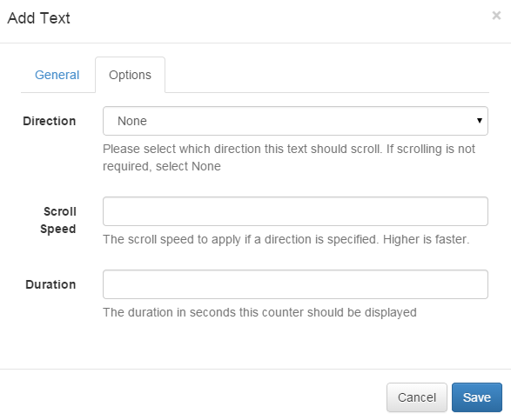Click the Scroll Speed label
Image resolution: width=511 pixels, height=420 pixels.
point(58,220)
